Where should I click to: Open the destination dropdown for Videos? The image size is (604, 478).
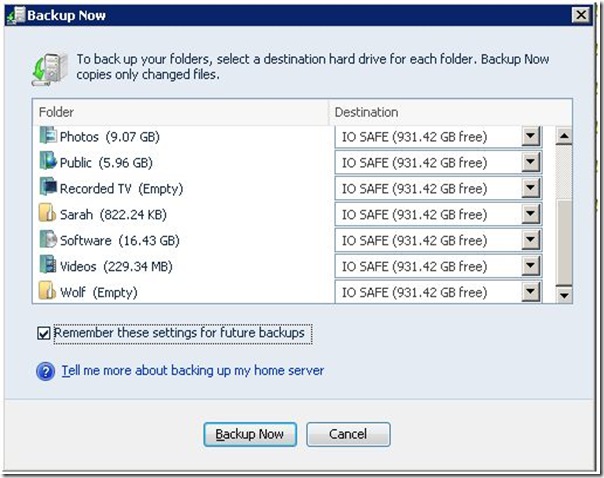click(x=531, y=266)
